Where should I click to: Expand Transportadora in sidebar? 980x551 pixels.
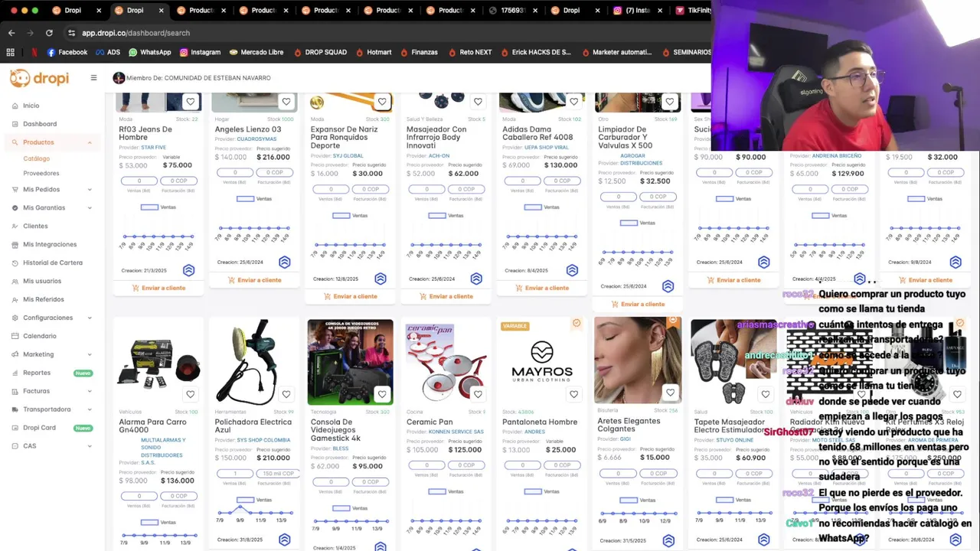[90, 409]
